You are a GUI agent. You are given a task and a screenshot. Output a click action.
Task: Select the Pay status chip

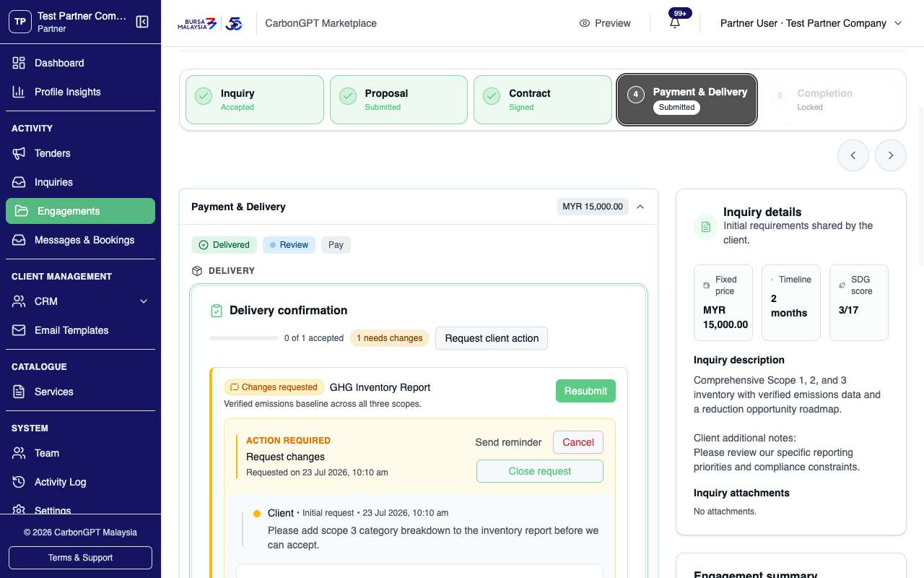tap(336, 245)
